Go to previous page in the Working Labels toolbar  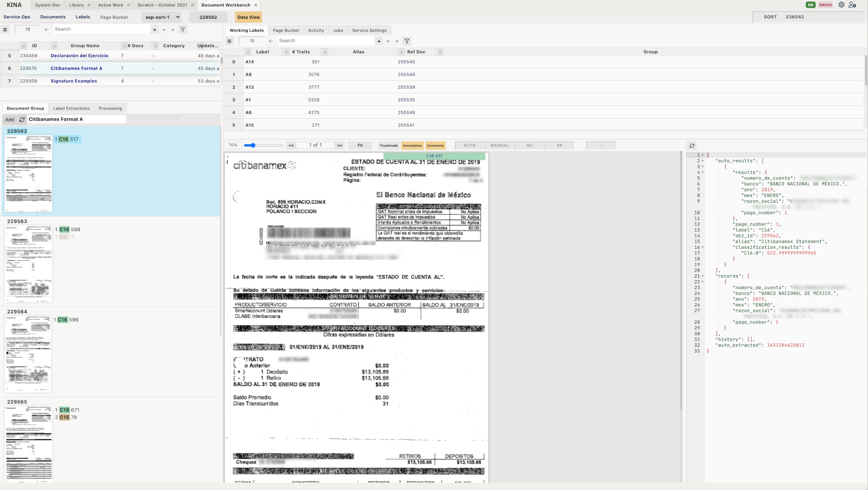(x=388, y=41)
